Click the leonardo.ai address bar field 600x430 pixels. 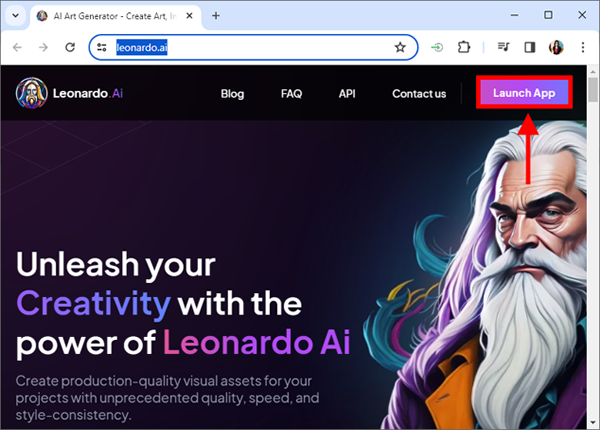pyautogui.click(x=253, y=47)
